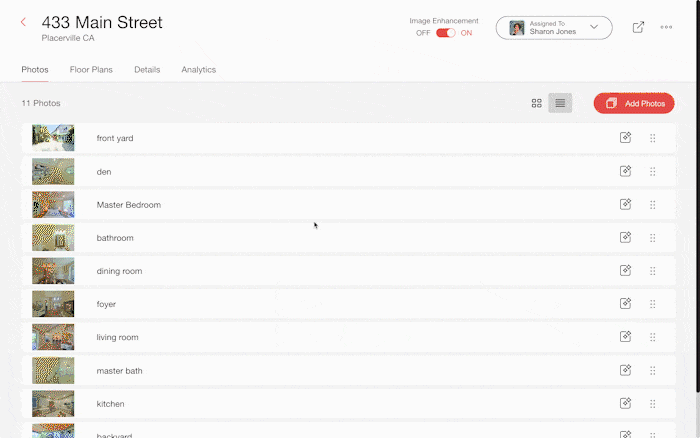700x438 pixels.
Task: Click the back arrow beside 433 Main Street
Action: (24, 22)
